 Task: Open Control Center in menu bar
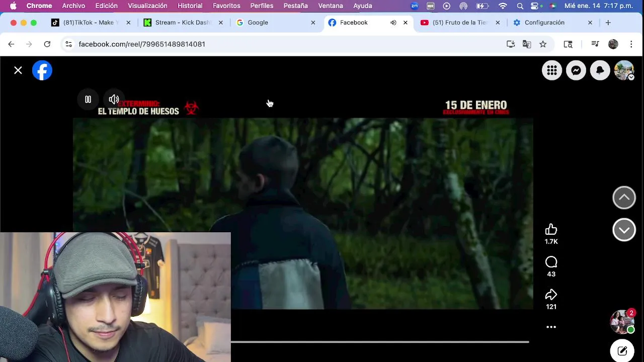[x=536, y=6]
